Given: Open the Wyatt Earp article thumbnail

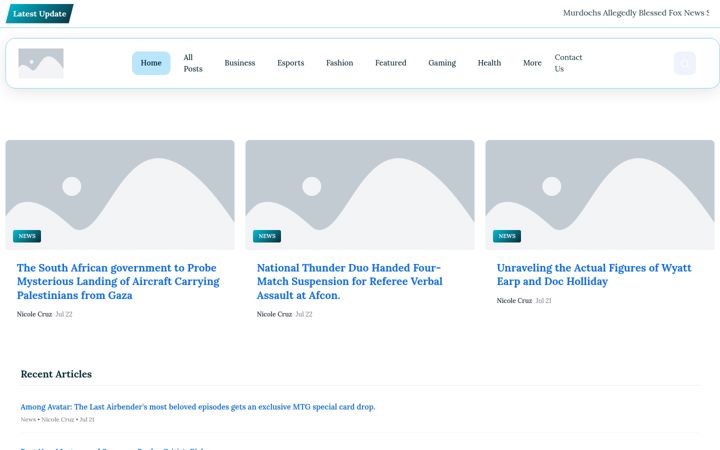Looking at the screenshot, I should (600, 195).
